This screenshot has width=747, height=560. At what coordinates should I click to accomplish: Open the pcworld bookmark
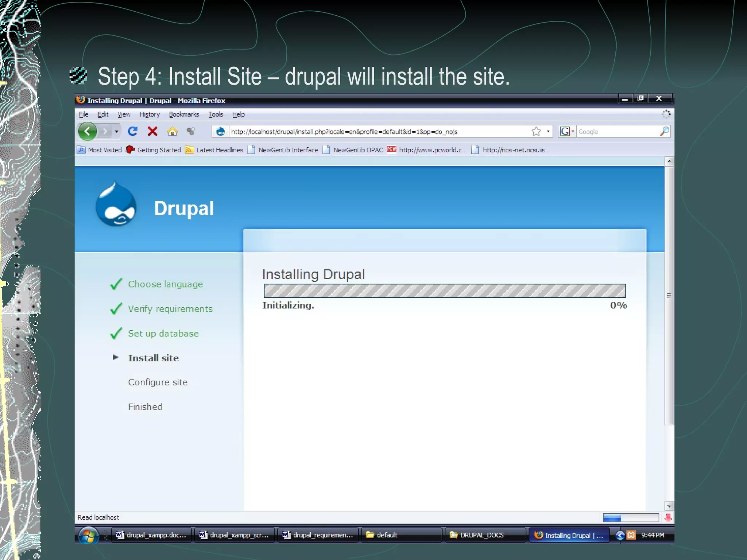pyautogui.click(x=427, y=150)
